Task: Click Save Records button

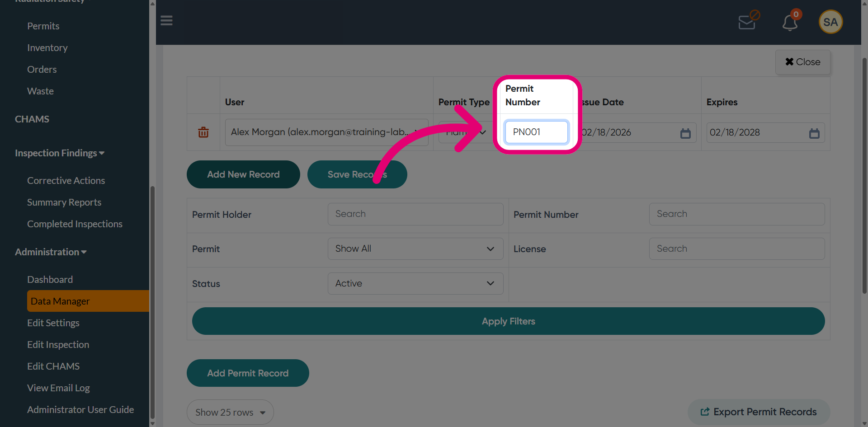Action: pyautogui.click(x=357, y=174)
